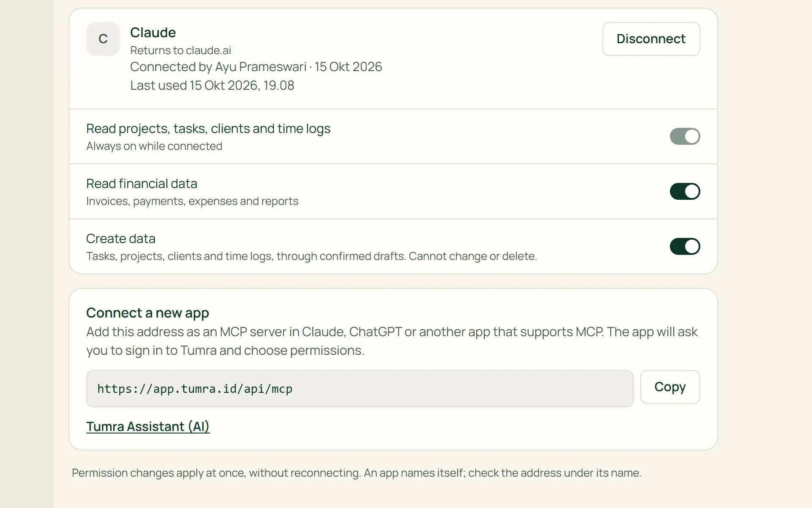The width and height of the screenshot is (812, 508).
Task: Click 'Connected by Ayu Prameswari' line
Action: pyautogui.click(x=256, y=67)
